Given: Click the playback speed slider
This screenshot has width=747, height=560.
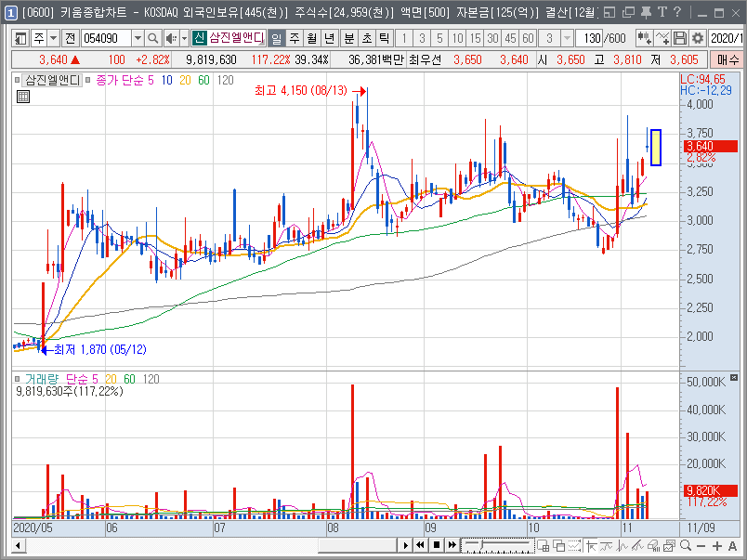Looking at the screenshot, I should click(497, 545).
